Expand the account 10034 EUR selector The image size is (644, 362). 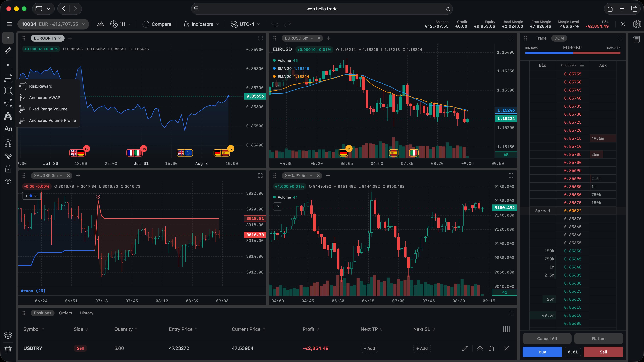pyautogui.click(x=53, y=24)
